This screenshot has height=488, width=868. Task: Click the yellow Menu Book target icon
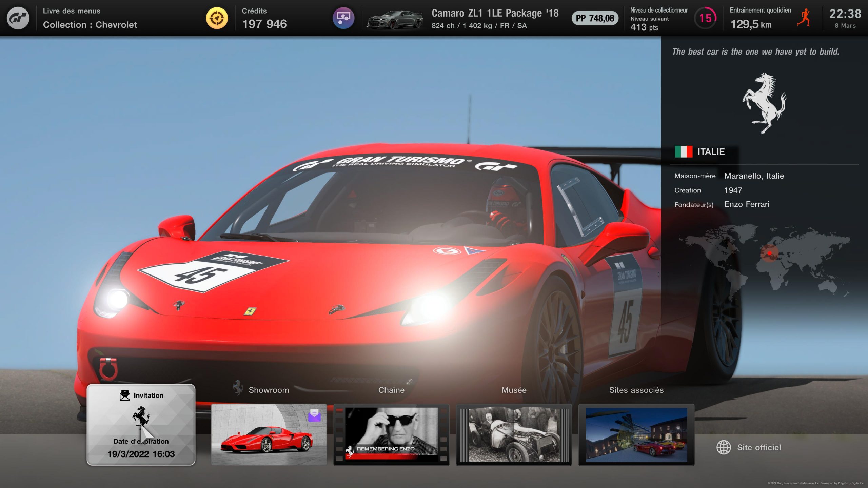[217, 18]
